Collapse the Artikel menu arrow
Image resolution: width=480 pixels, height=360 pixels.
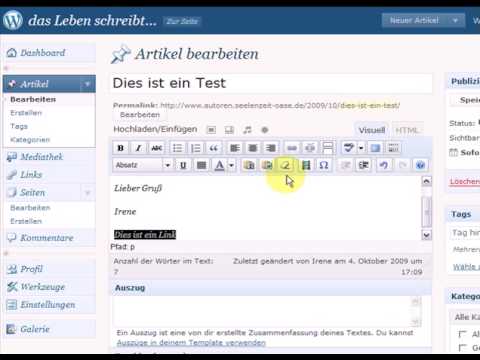click(87, 84)
